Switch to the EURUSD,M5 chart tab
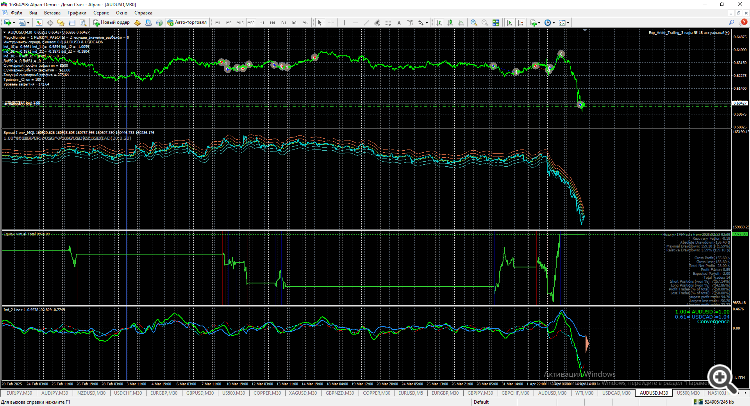 coord(410,393)
